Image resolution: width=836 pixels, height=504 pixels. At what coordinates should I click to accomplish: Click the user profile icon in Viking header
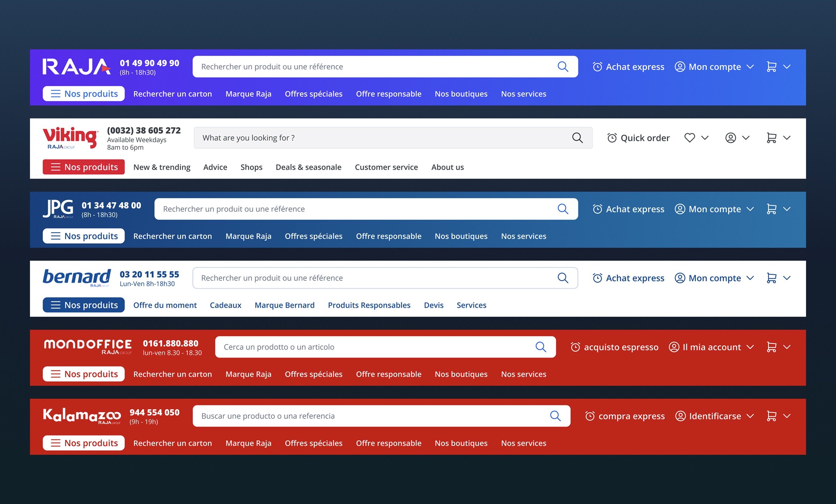point(731,138)
